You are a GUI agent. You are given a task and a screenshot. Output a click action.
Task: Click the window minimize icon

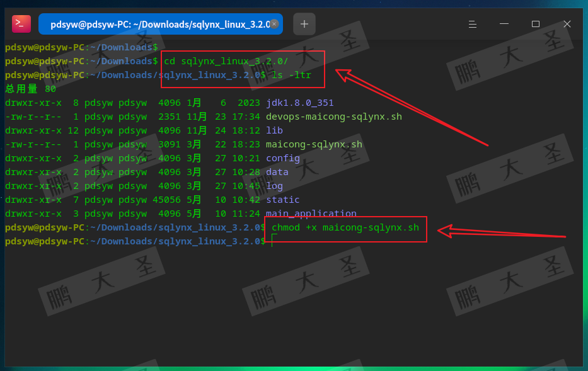coord(504,23)
